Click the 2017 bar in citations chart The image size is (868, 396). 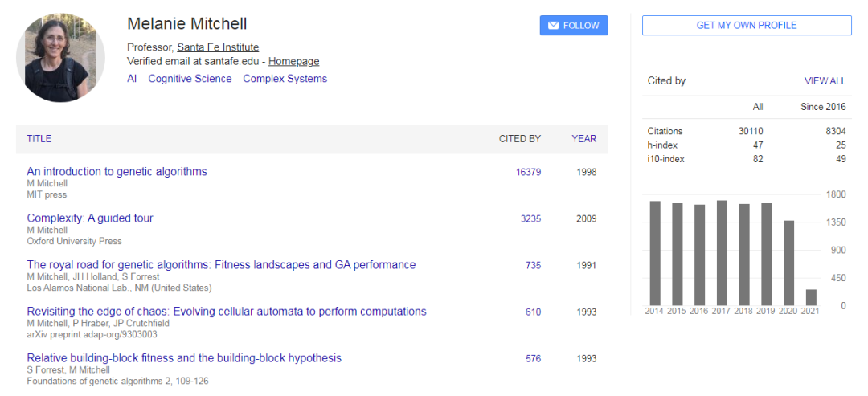tap(721, 252)
